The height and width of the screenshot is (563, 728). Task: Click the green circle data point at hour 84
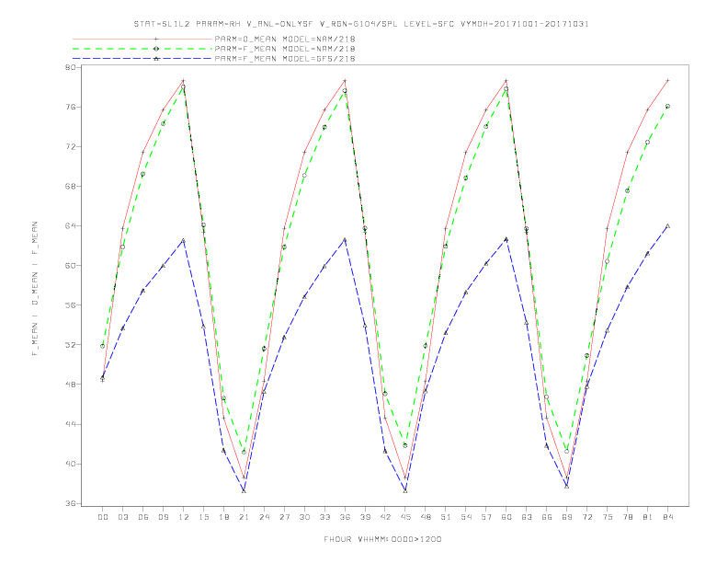pos(667,107)
